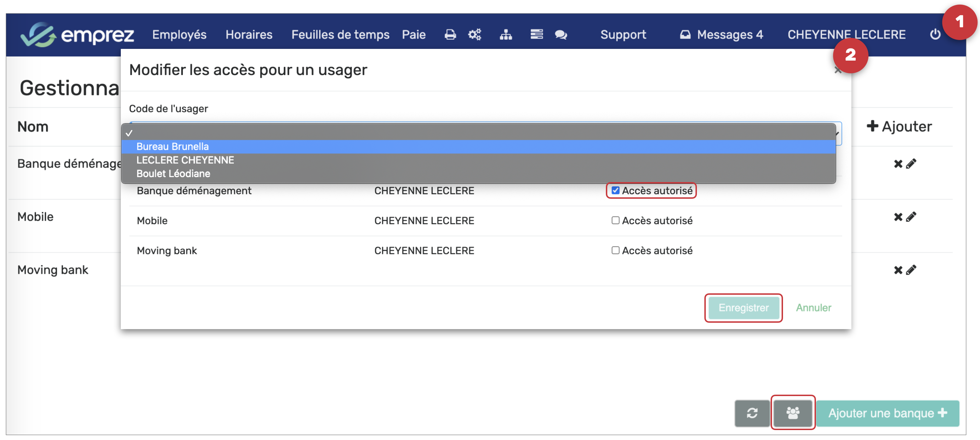Screen dimensions: 980x440
Task: Click the printer icon in navbar
Action: tap(450, 35)
